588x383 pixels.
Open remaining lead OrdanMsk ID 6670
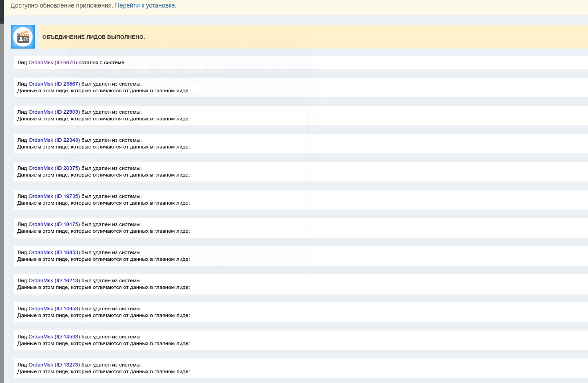[x=53, y=62]
